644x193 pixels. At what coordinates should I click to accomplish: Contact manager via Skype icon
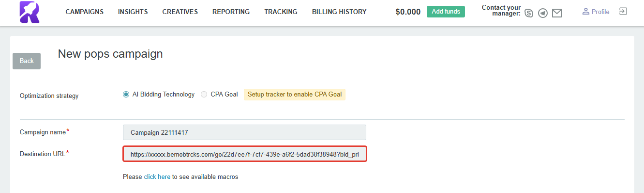pyautogui.click(x=529, y=13)
